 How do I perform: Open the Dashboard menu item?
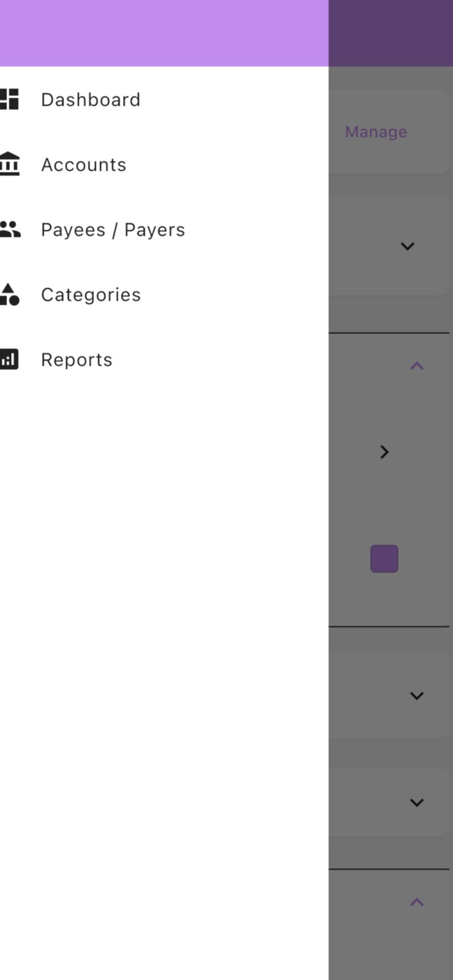click(164, 99)
